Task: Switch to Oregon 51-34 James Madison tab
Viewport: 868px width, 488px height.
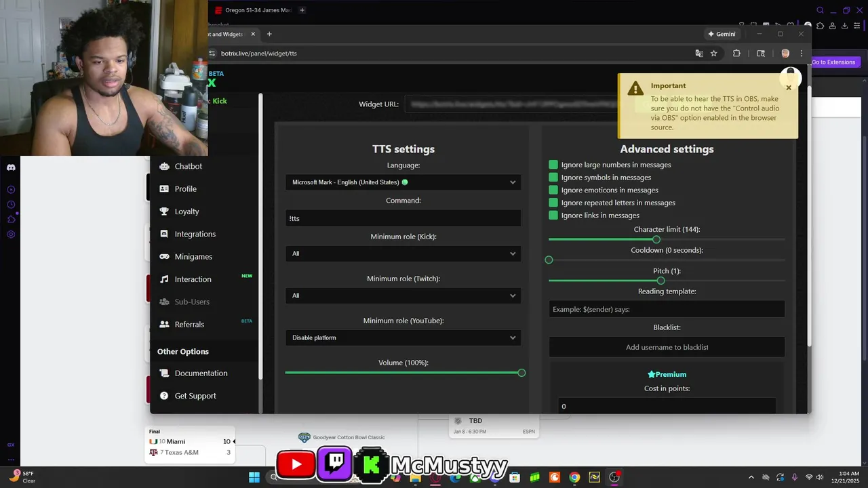Action: pyautogui.click(x=252, y=10)
